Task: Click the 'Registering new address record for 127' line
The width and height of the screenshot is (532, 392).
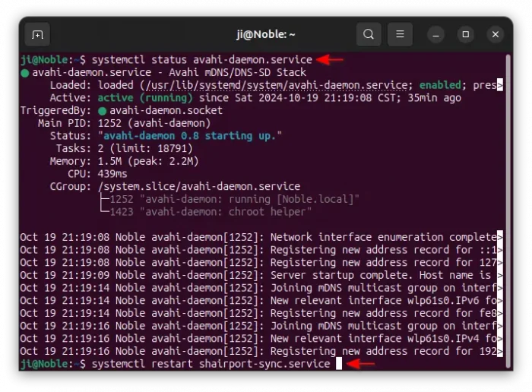Action: (261, 262)
